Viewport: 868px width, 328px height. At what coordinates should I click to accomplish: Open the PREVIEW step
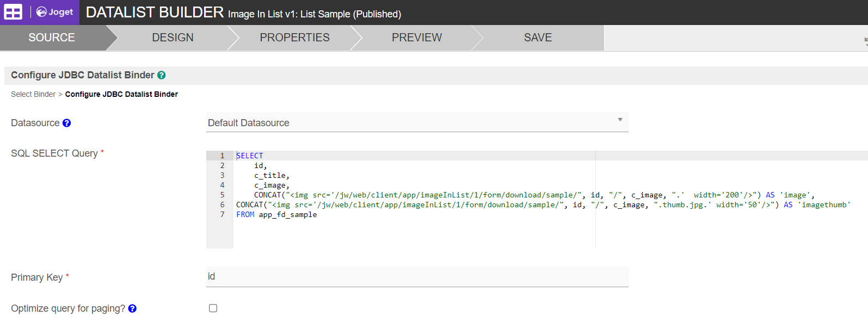(416, 38)
